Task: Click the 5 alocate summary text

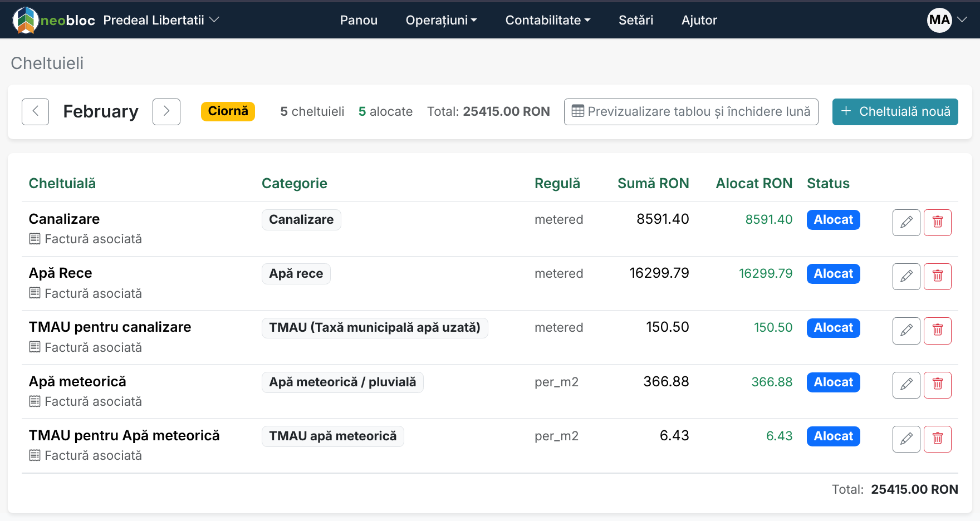Action: pos(385,112)
